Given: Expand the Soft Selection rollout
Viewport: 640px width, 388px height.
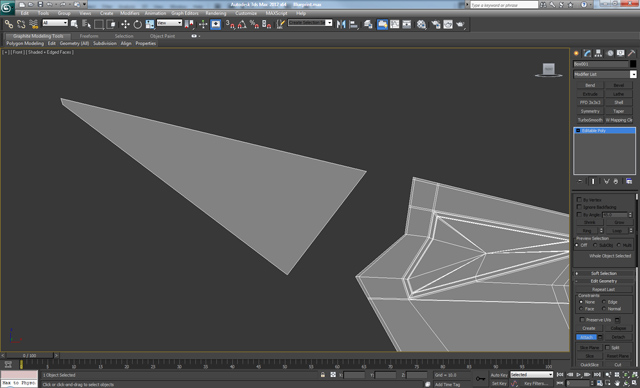Looking at the screenshot, I should [604, 273].
